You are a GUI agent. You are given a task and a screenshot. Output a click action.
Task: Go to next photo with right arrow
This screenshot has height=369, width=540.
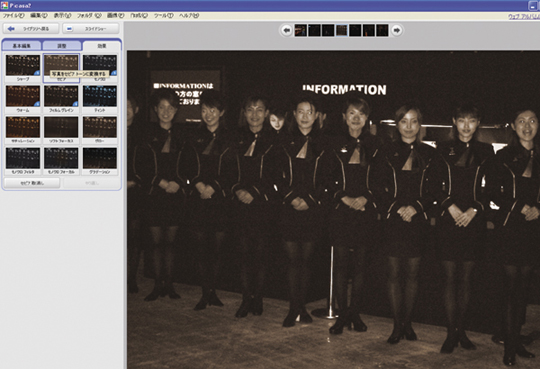397,30
